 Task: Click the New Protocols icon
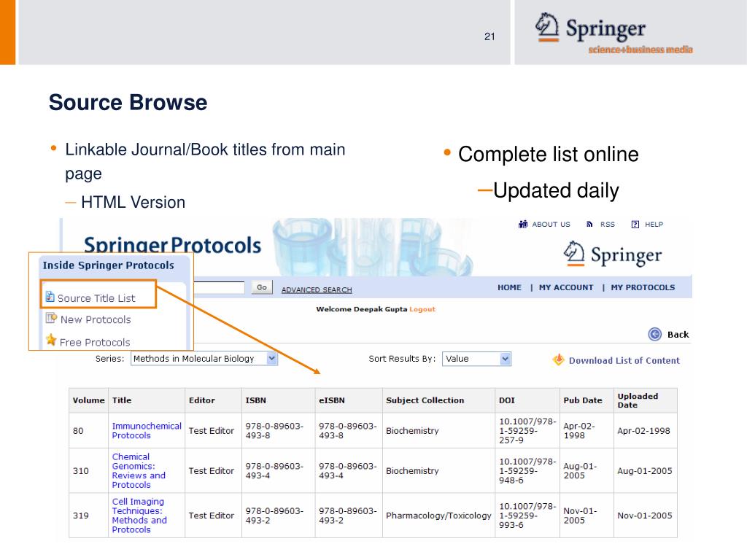(51, 318)
